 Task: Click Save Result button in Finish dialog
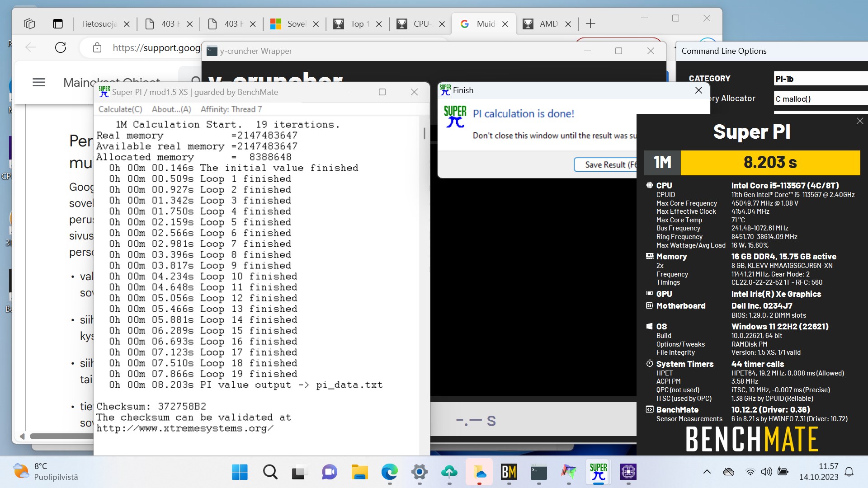click(x=606, y=165)
